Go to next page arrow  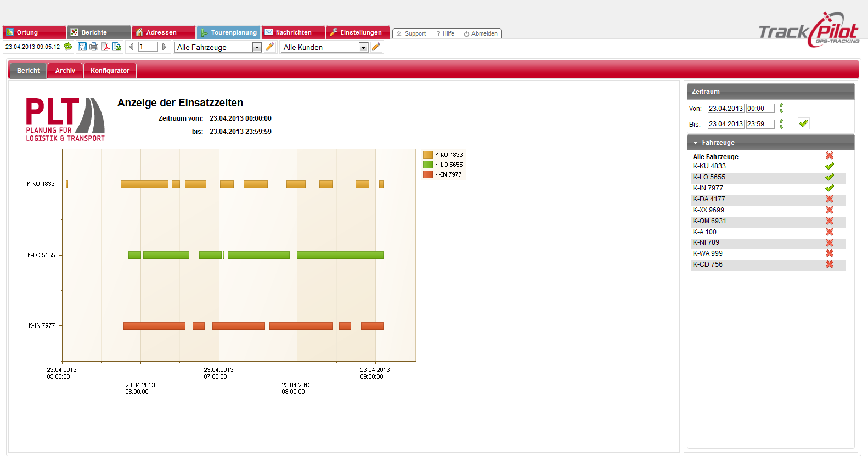click(164, 47)
